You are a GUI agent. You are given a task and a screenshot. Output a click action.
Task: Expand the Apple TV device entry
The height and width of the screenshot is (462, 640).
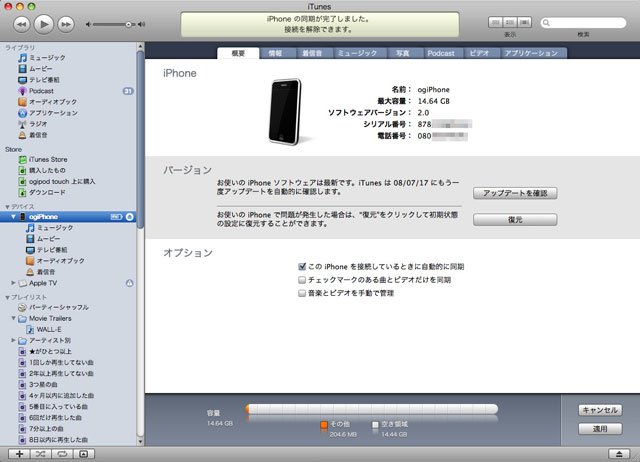(13, 282)
